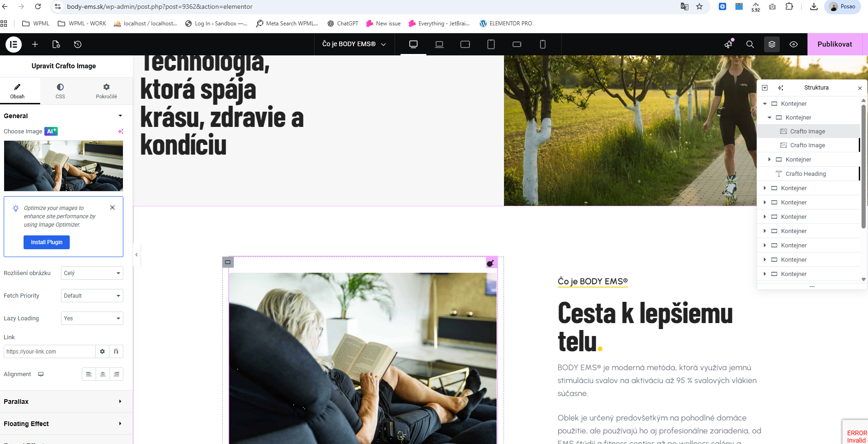This screenshot has width=868, height=444.
Task: Click the Link URL input field
Action: (49, 352)
